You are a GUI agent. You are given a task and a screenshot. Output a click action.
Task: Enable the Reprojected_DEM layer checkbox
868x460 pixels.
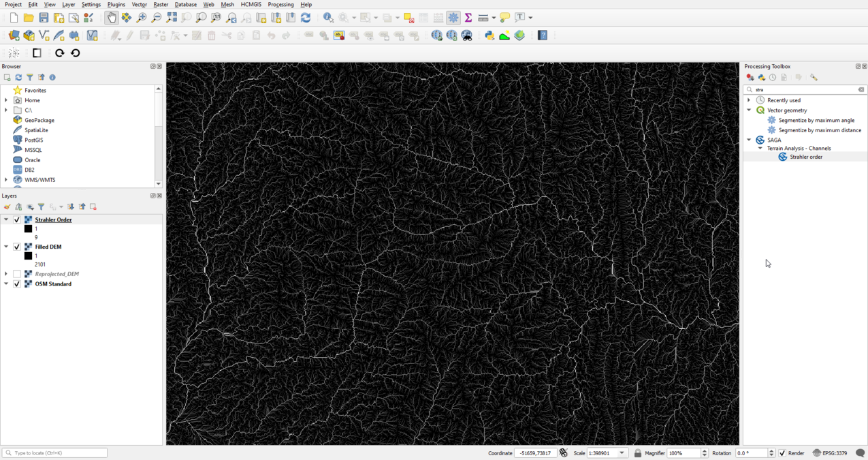coord(16,273)
